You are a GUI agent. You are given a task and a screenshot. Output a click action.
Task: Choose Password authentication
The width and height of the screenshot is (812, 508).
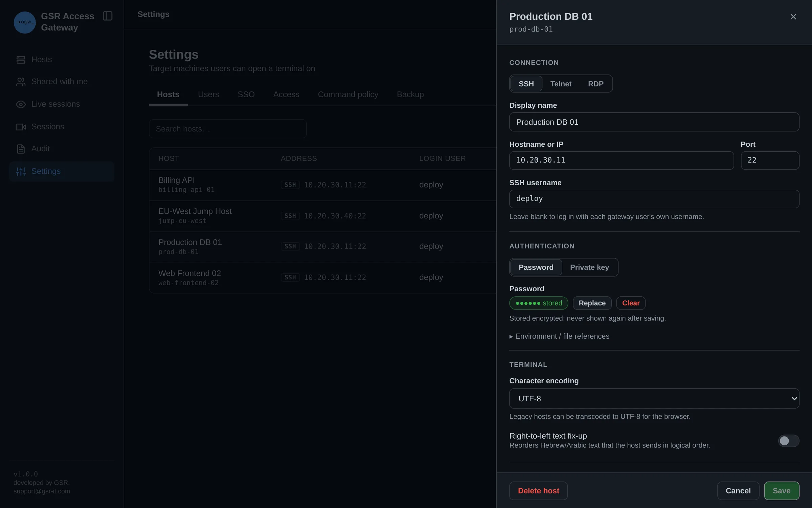(x=536, y=267)
